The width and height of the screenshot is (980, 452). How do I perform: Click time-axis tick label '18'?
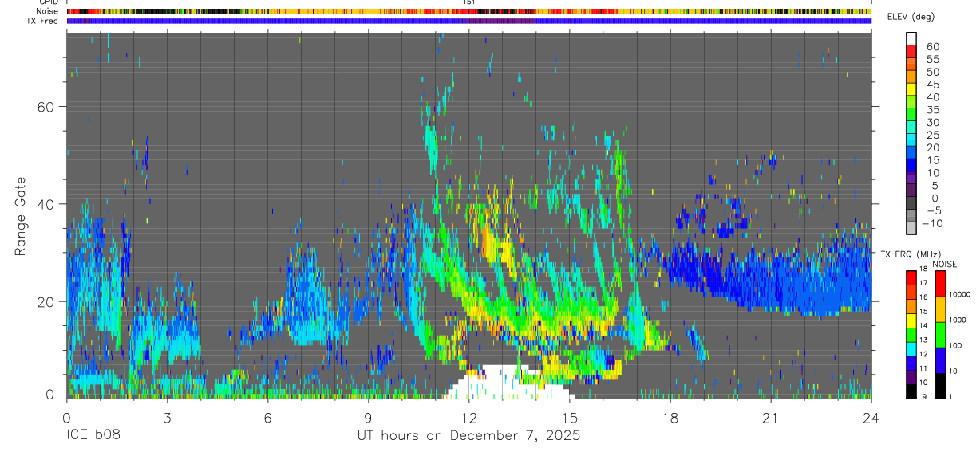pos(670,418)
